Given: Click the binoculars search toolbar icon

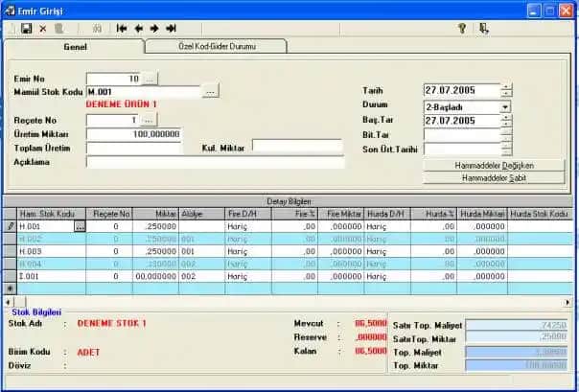Looking at the screenshot, I should point(97,29).
